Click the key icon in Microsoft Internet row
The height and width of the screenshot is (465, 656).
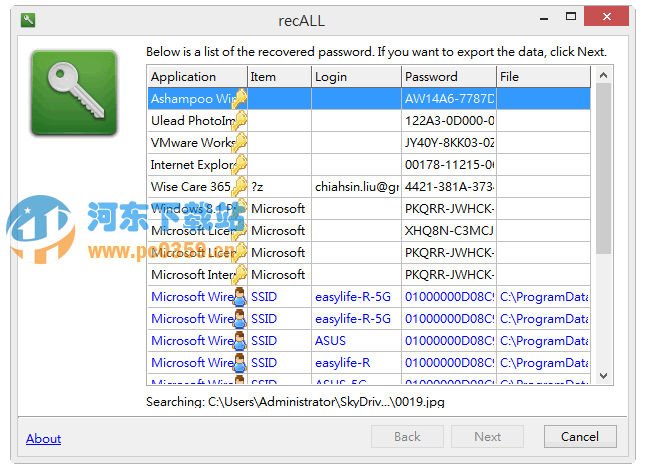(x=240, y=275)
